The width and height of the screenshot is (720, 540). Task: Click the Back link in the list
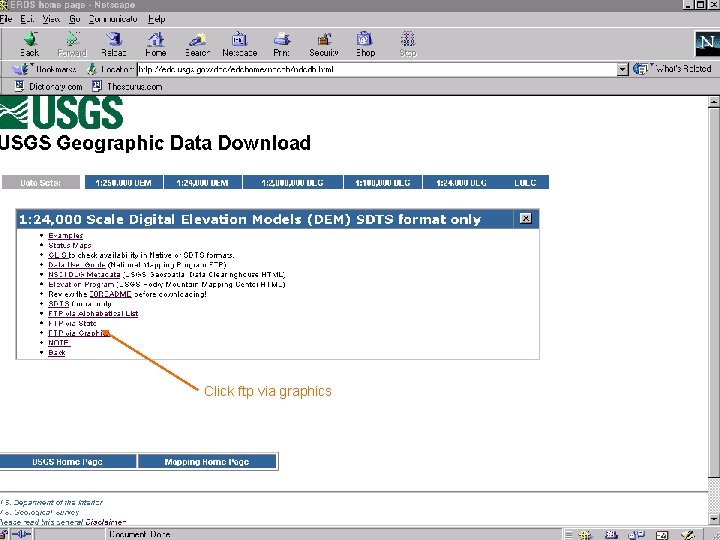[x=56, y=352]
